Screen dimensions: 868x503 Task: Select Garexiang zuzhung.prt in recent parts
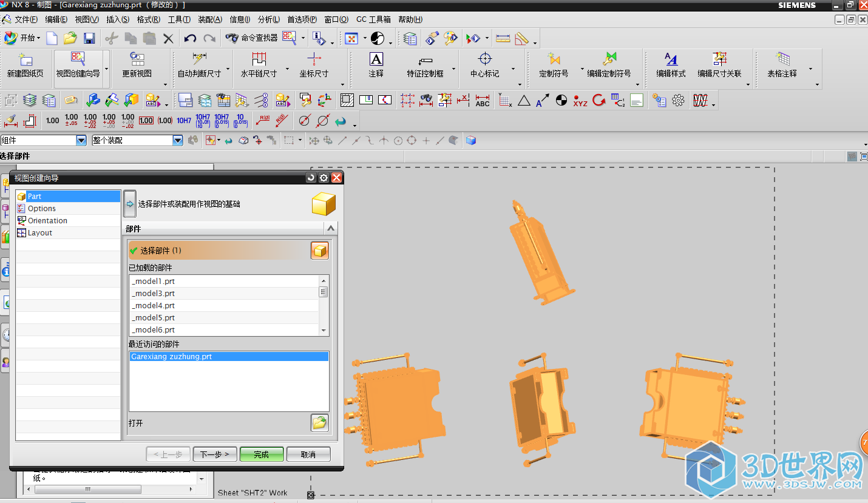(229, 357)
